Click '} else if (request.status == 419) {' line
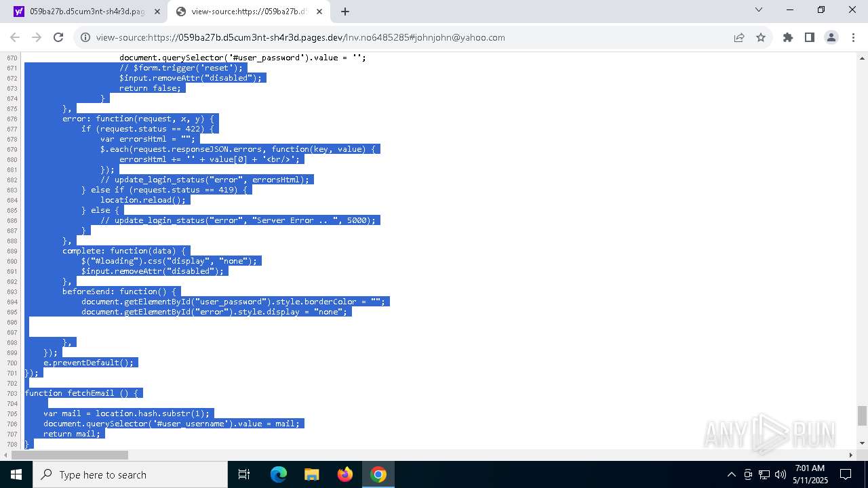 point(165,190)
